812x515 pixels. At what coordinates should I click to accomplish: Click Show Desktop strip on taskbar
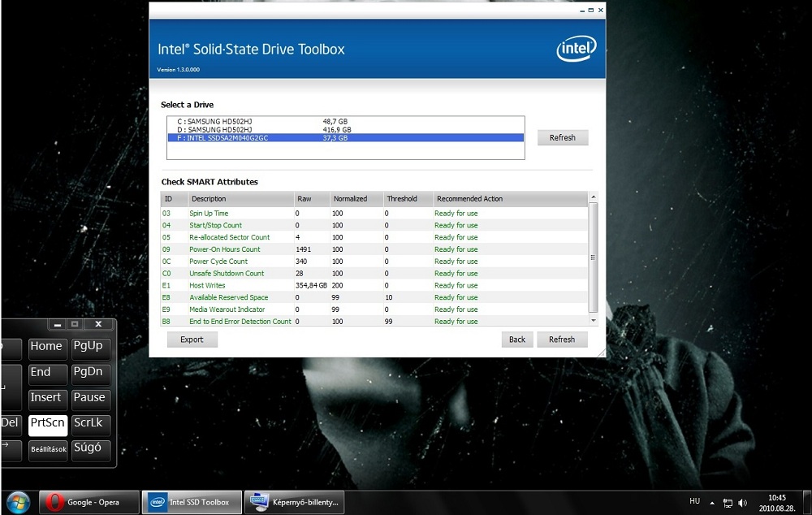pos(807,502)
